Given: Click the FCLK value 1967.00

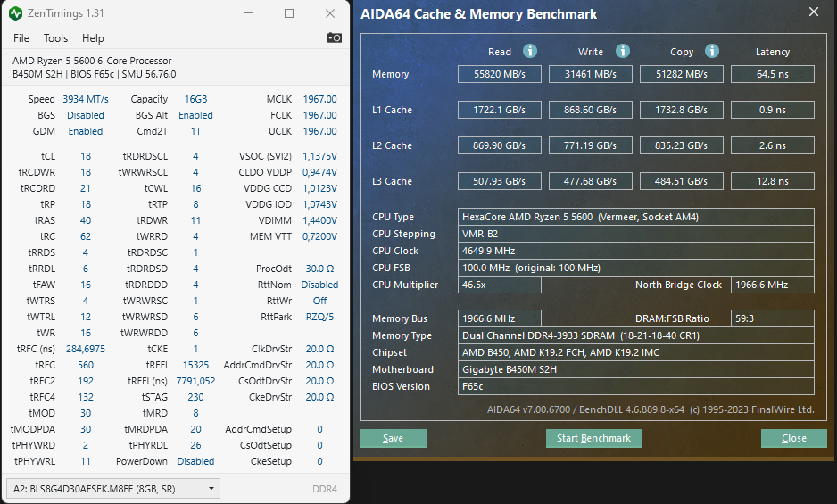Looking at the screenshot, I should point(319,115).
